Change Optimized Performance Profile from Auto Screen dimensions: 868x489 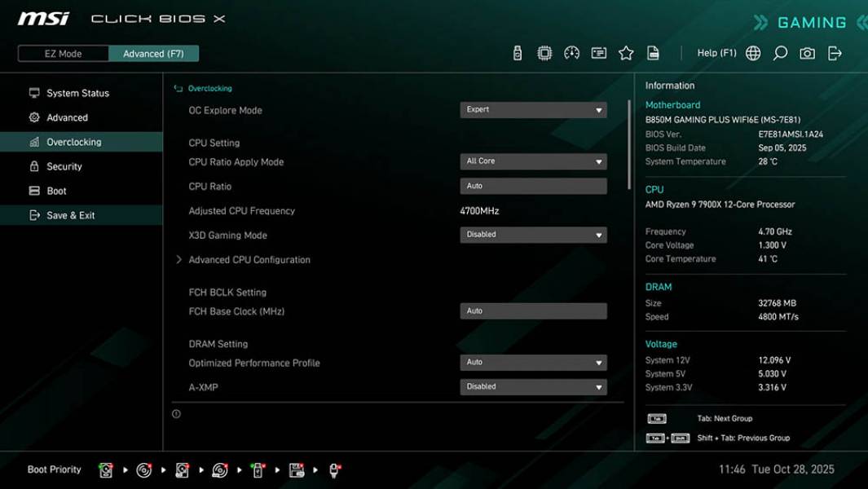533,362
